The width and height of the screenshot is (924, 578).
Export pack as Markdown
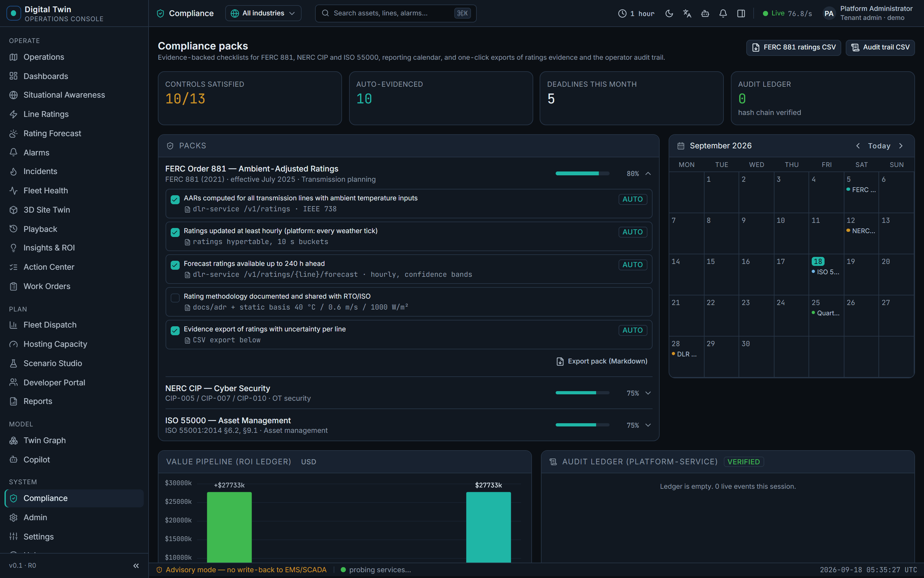602,361
